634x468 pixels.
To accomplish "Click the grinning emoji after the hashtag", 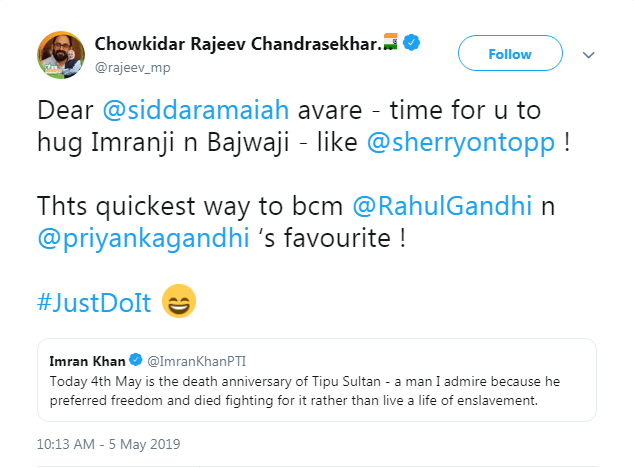I will click(x=178, y=300).
